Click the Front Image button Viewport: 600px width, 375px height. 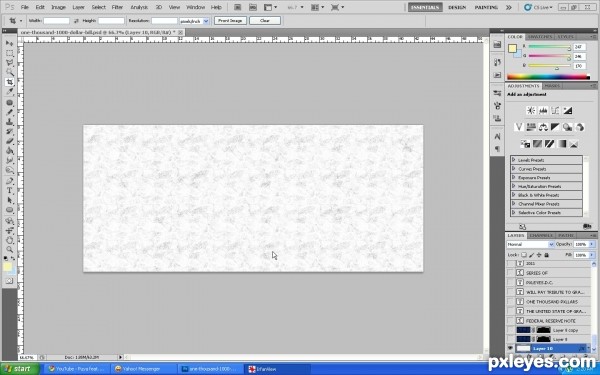(230, 21)
